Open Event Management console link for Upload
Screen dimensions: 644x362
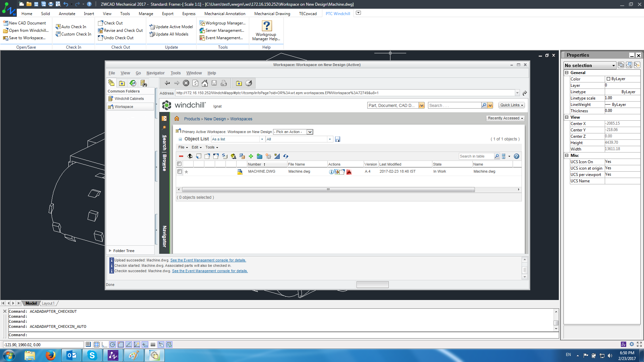[208, 260]
